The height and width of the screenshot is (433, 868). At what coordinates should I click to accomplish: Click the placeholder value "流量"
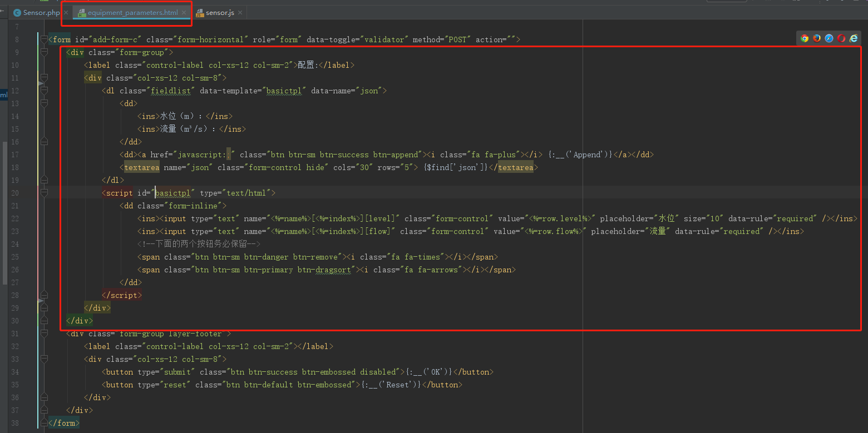coord(657,231)
